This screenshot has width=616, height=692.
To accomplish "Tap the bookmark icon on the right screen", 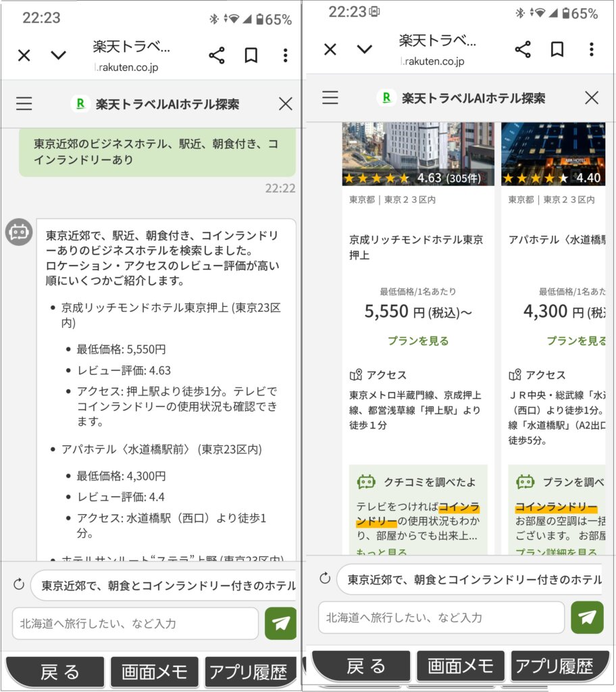I will [557, 49].
